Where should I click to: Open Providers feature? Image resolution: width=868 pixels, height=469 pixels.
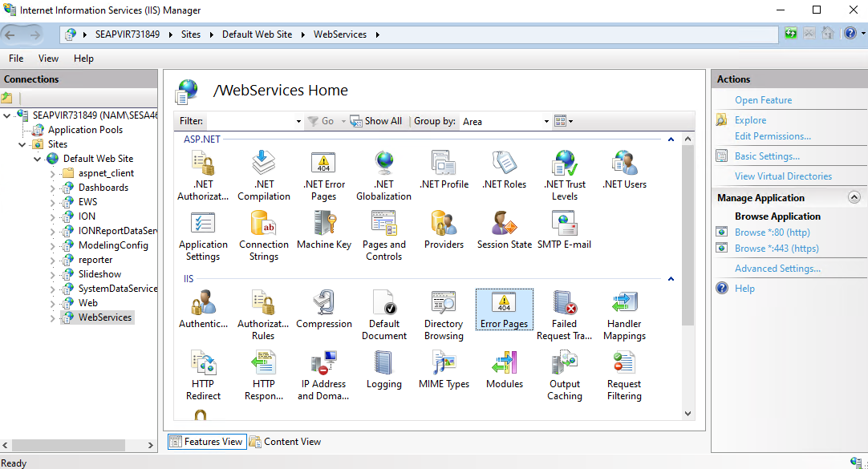point(444,230)
